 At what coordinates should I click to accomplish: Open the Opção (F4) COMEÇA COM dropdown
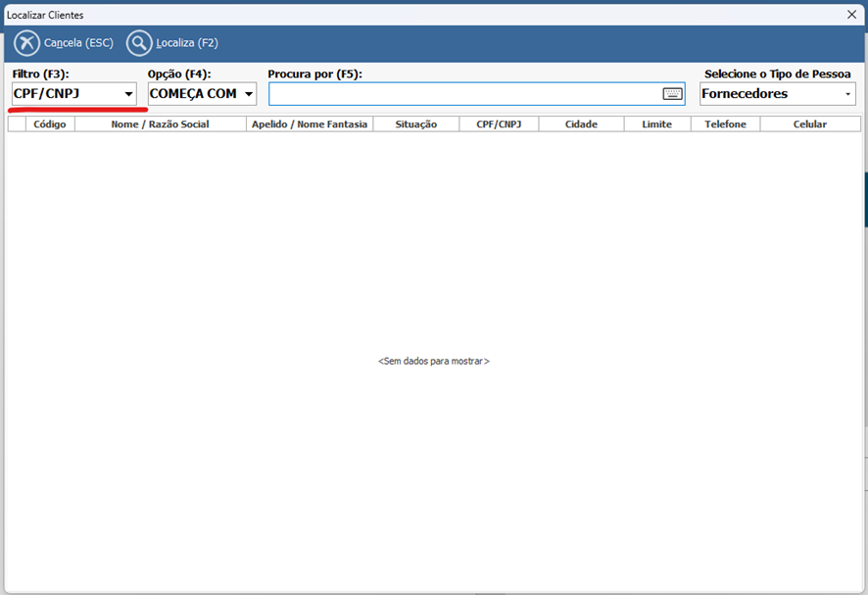click(x=249, y=94)
